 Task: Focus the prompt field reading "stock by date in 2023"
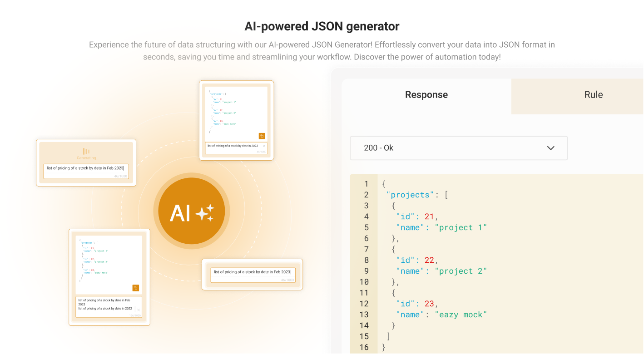point(236,148)
